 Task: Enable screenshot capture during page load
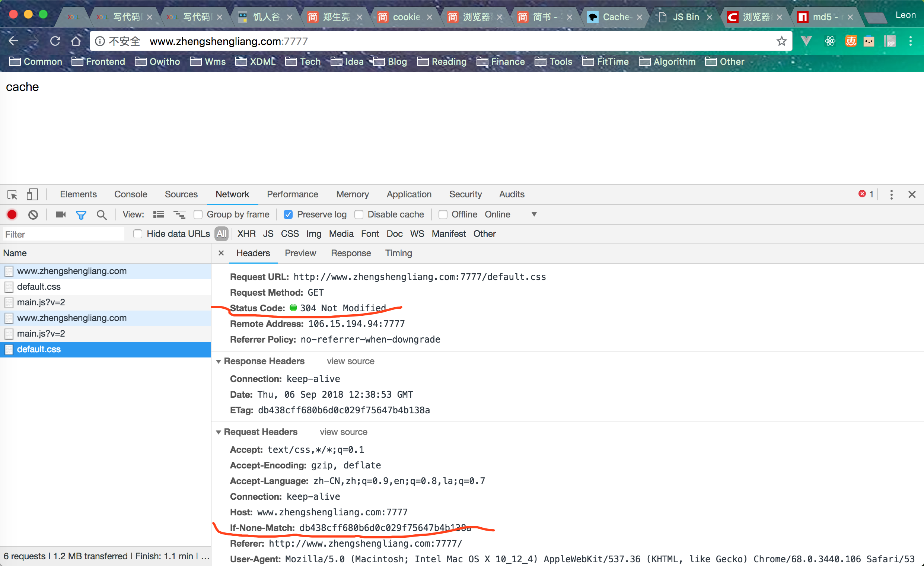pyautogui.click(x=60, y=214)
